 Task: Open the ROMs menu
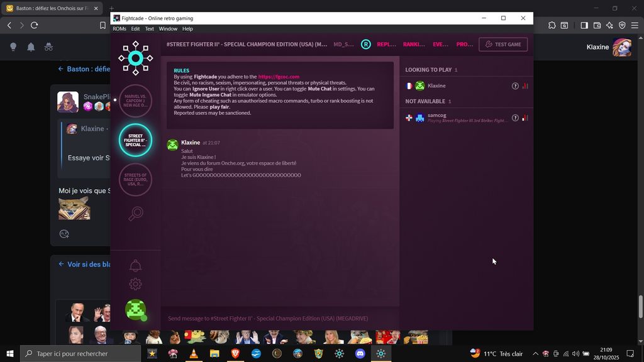point(119,29)
